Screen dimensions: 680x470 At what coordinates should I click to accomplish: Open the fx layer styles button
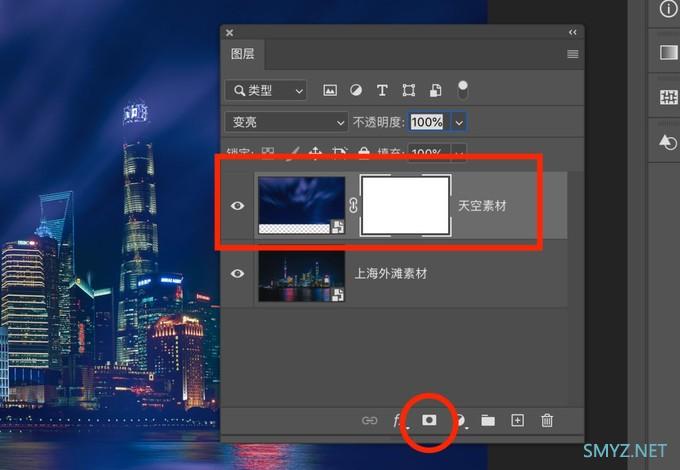coord(398,421)
